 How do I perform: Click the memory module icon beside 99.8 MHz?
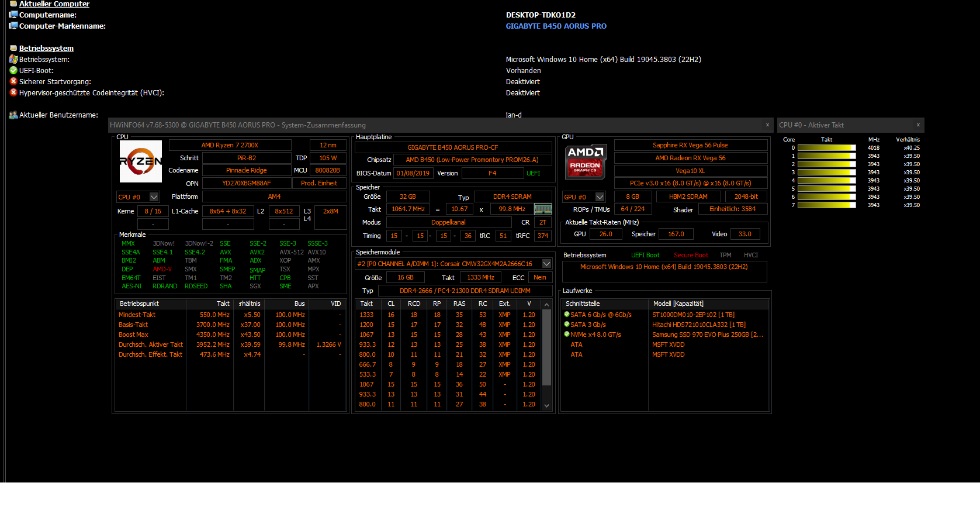point(543,209)
